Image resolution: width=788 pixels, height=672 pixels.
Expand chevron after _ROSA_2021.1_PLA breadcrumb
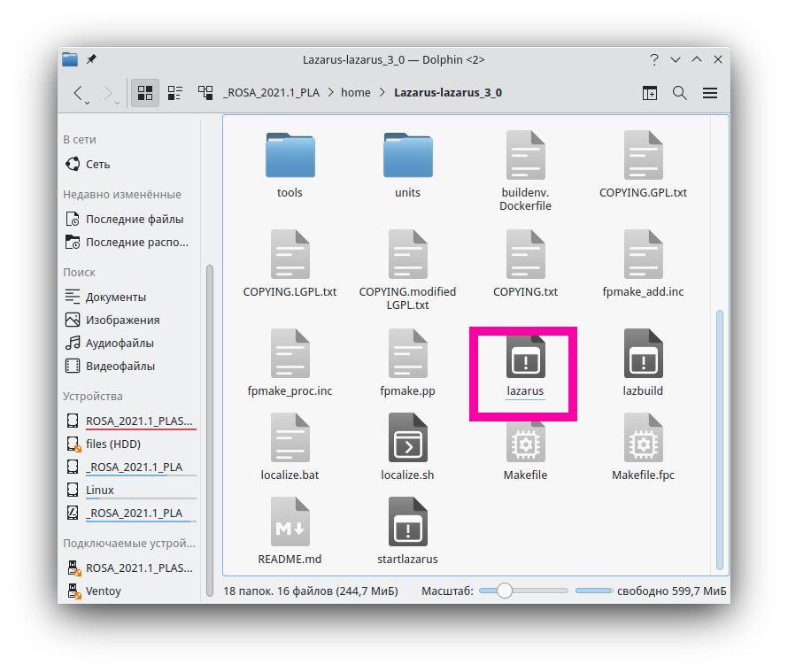330,92
